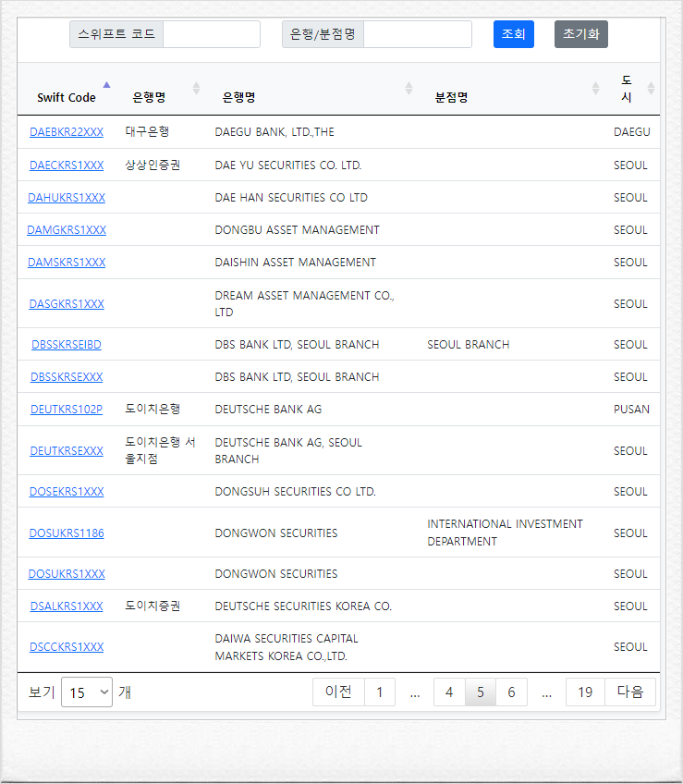Open DSCCKRS1XXX swift code link

click(x=67, y=647)
